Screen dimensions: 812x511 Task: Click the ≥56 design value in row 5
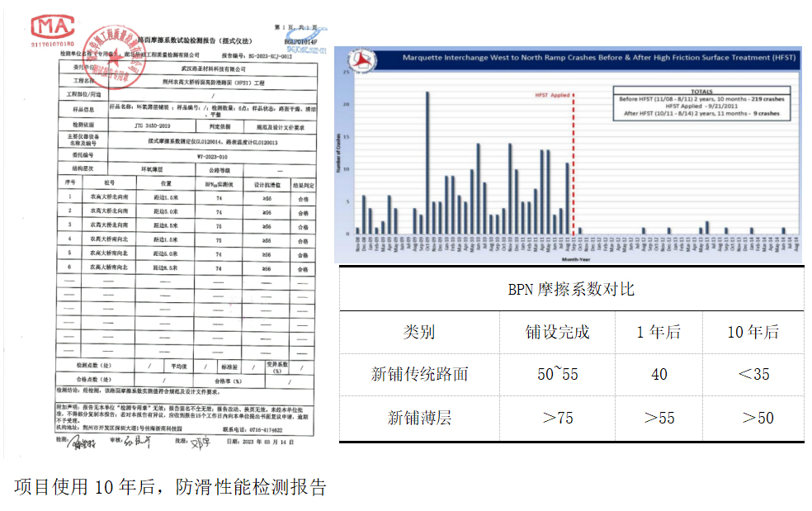tap(267, 254)
